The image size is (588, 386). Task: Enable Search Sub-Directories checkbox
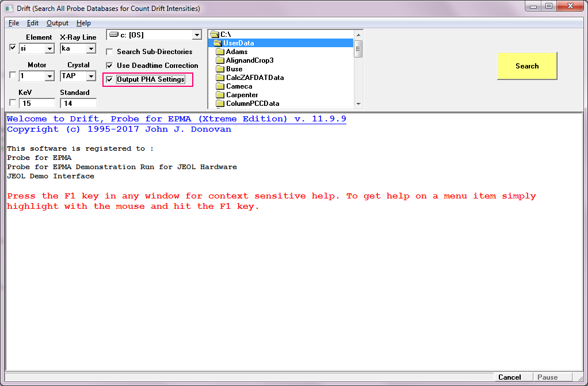[x=109, y=52]
